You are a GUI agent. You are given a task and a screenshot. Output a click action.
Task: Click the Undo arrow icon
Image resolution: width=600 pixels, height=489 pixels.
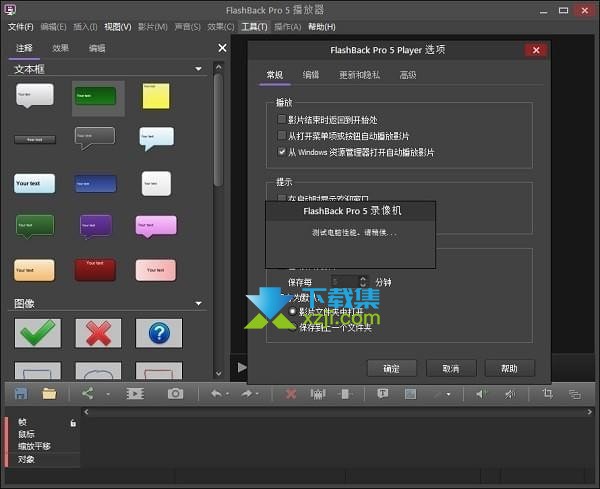pyautogui.click(x=216, y=394)
